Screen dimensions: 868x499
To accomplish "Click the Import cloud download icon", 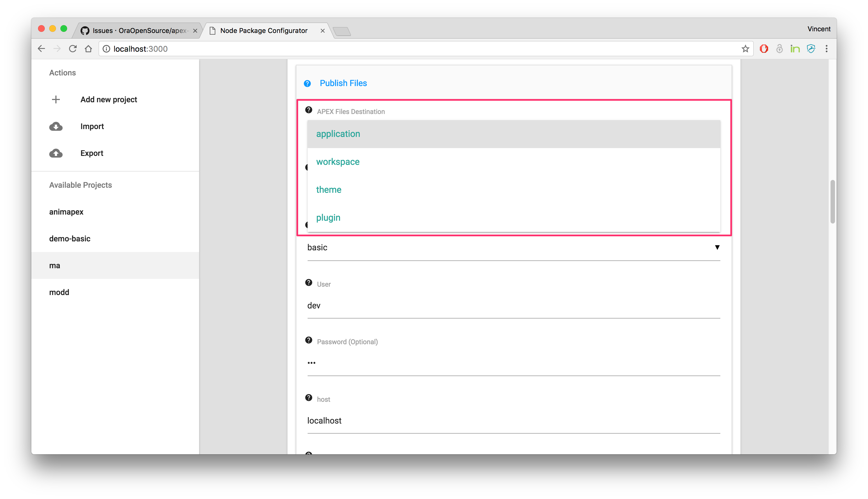I will pyautogui.click(x=56, y=127).
